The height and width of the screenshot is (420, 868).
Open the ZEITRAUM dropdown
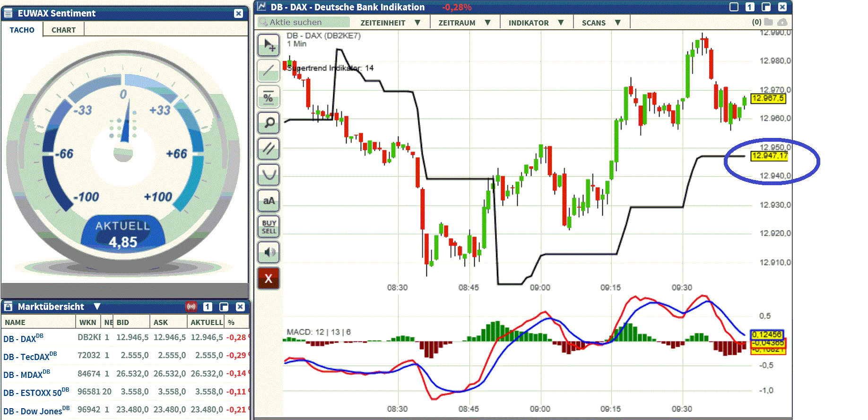click(x=465, y=23)
